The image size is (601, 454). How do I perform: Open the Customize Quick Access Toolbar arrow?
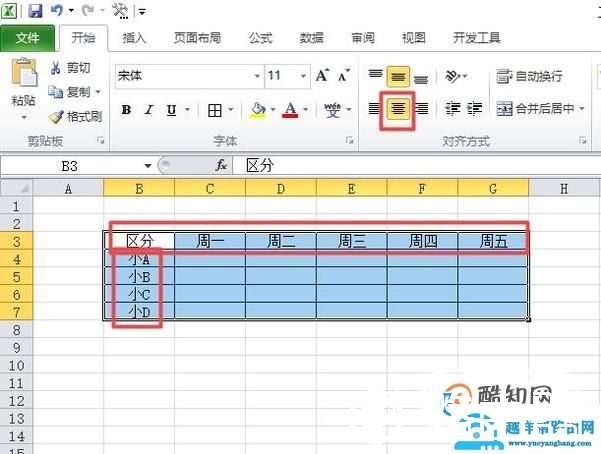(142, 12)
